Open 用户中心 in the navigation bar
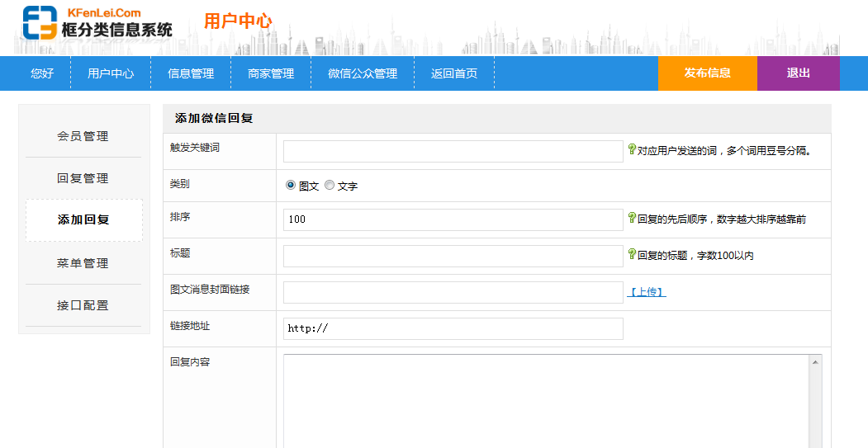The width and height of the screenshot is (868, 448). [111, 73]
